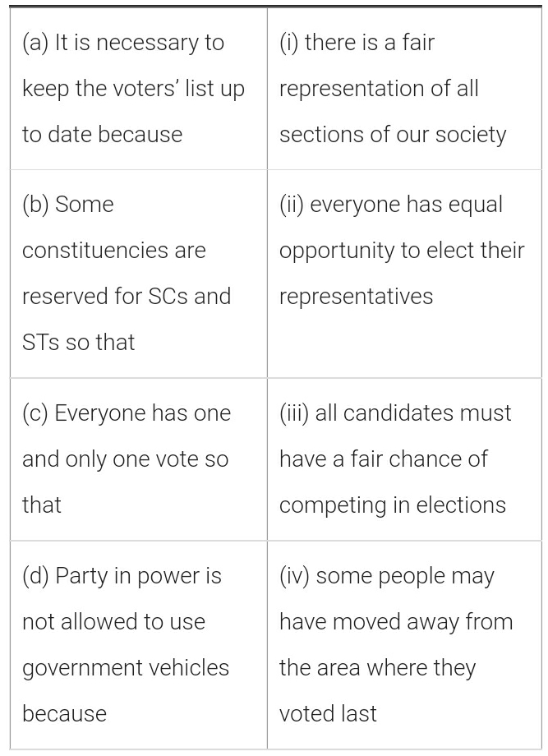Select option (ii) about equal opportunity
This screenshot has height=756, width=548.
[403, 250]
